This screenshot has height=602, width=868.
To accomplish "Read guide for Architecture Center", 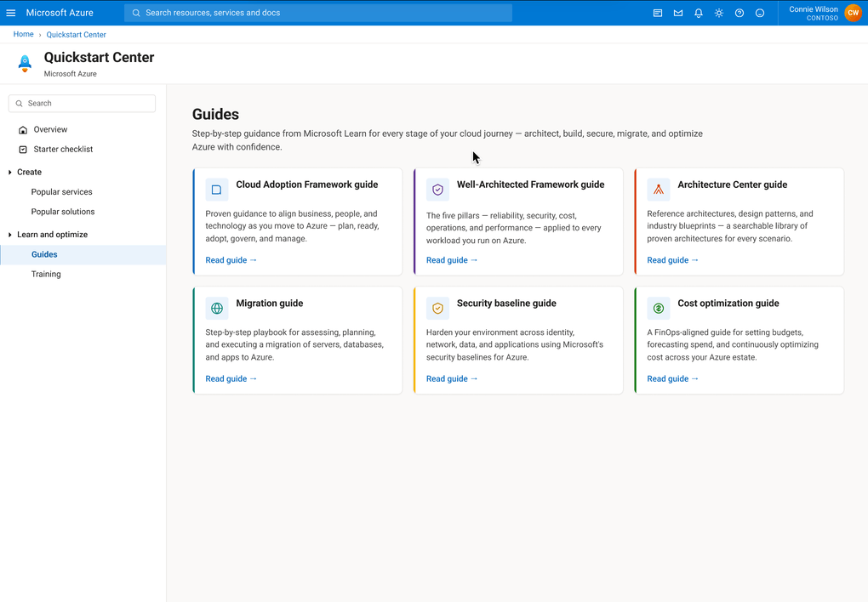I will [672, 260].
